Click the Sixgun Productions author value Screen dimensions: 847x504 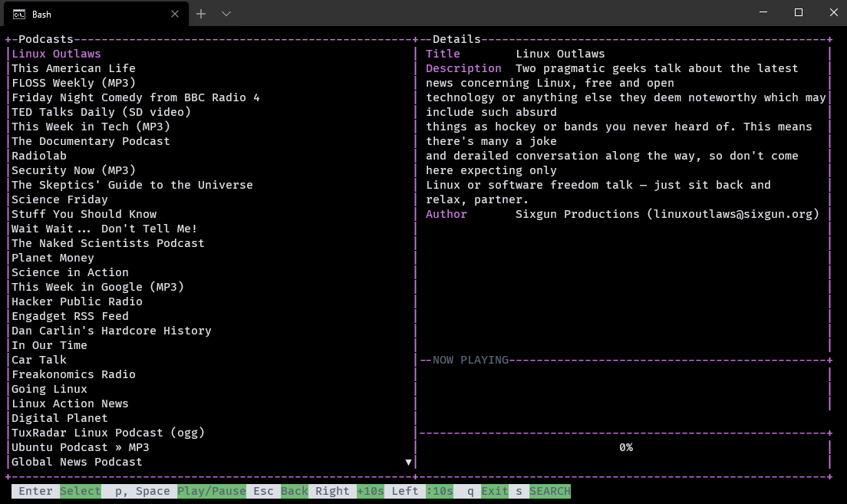coord(667,214)
